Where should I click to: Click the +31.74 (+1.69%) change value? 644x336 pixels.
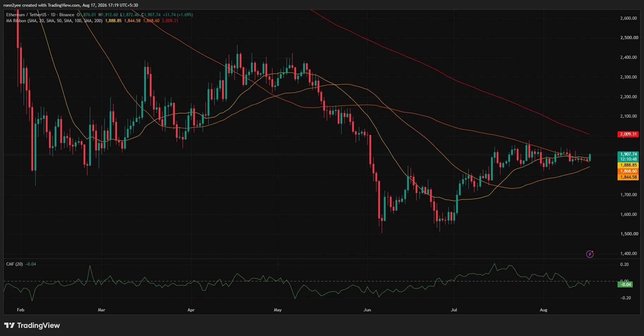(178, 15)
